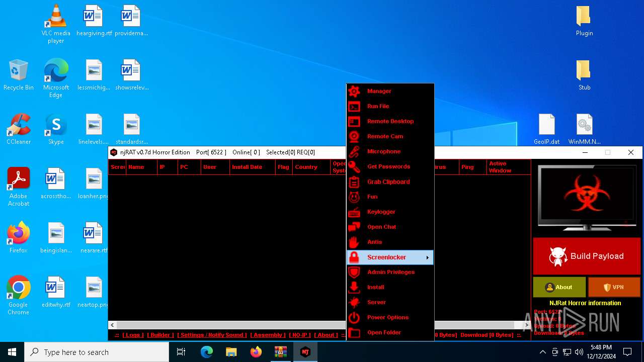The height and width of the screenshot is (362, 644).
Task: Click the Flag column header
Action: point(284,167)
